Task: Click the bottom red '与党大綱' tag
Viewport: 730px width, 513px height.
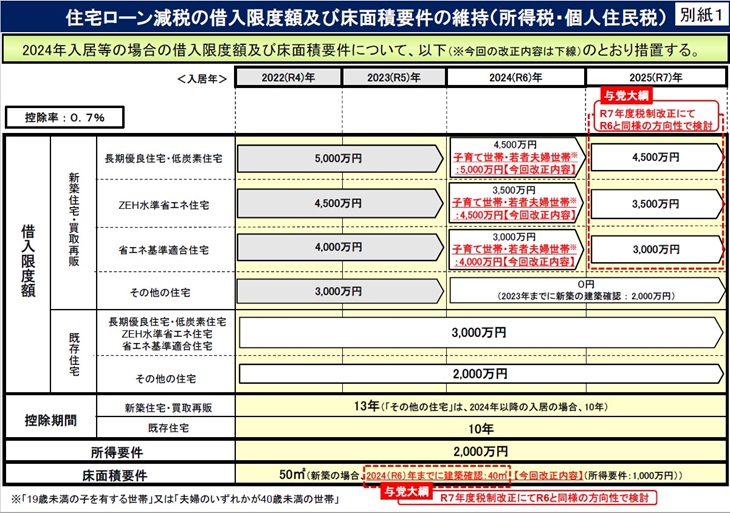Action: [406, 492]
